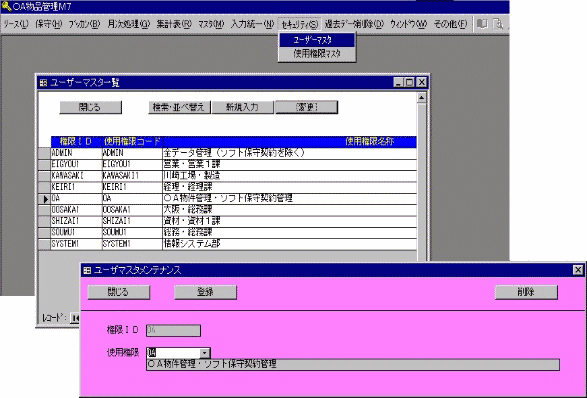The height and width of the screenshot is (398, 587).
Task: Select the ADMIN row selector
Action: coord(45,153)
